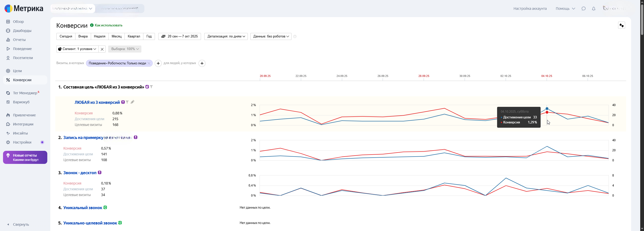Image resolution: width=644 pixels, height=231 pixels.
Task: Open the Звонок - десктоп goal link
Action: [80, 173]
